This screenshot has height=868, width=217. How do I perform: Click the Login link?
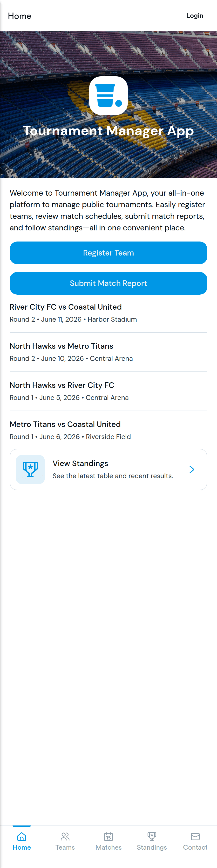tap(195, 15)
